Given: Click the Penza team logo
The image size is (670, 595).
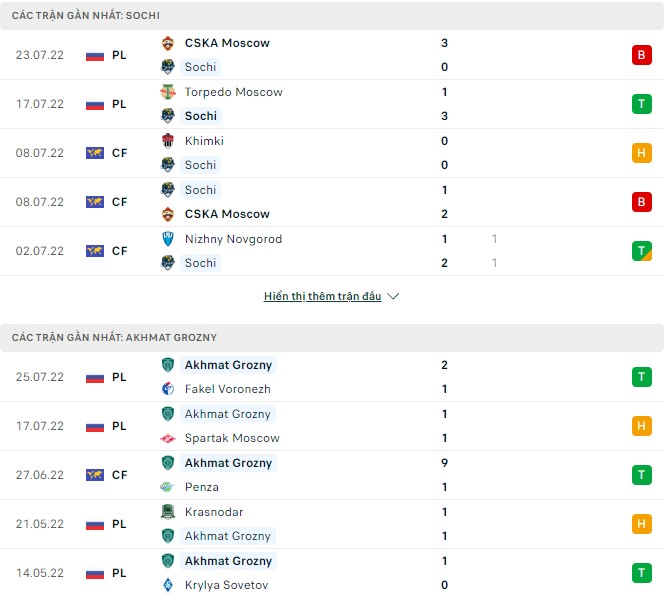Looking at the screenshot, I should click(x=168, y=487).
